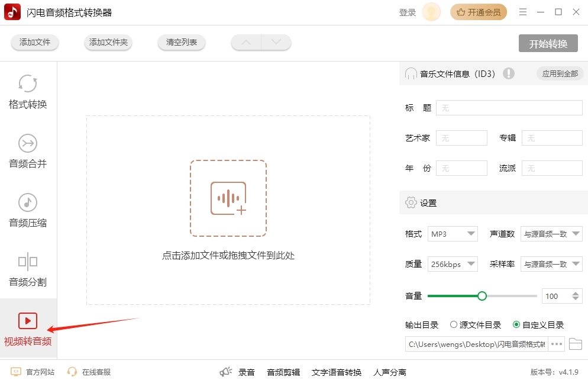
Task: Select the 音频压缩 audio compress icon
Action: 28,202
